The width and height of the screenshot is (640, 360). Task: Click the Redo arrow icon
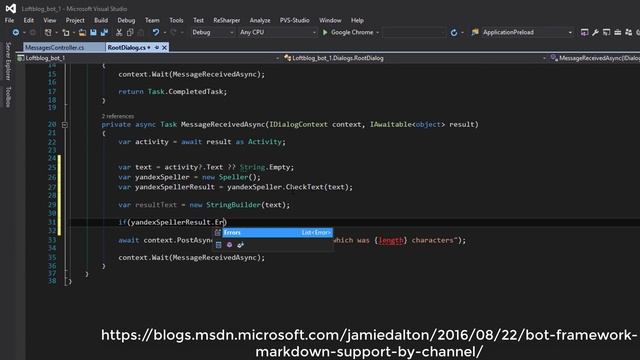click(173, 32)
